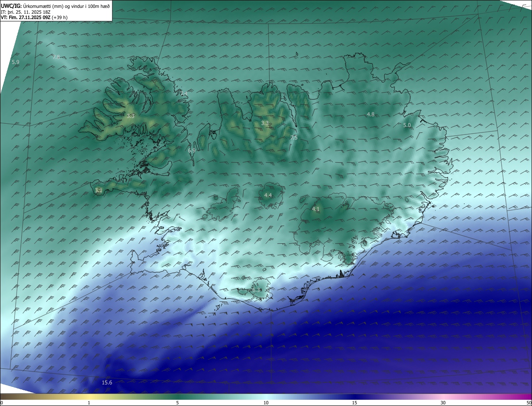The height and width of the screenshot is (406, 532).
Task: Click the 3.1 value on the map
Action: [98, 190]
